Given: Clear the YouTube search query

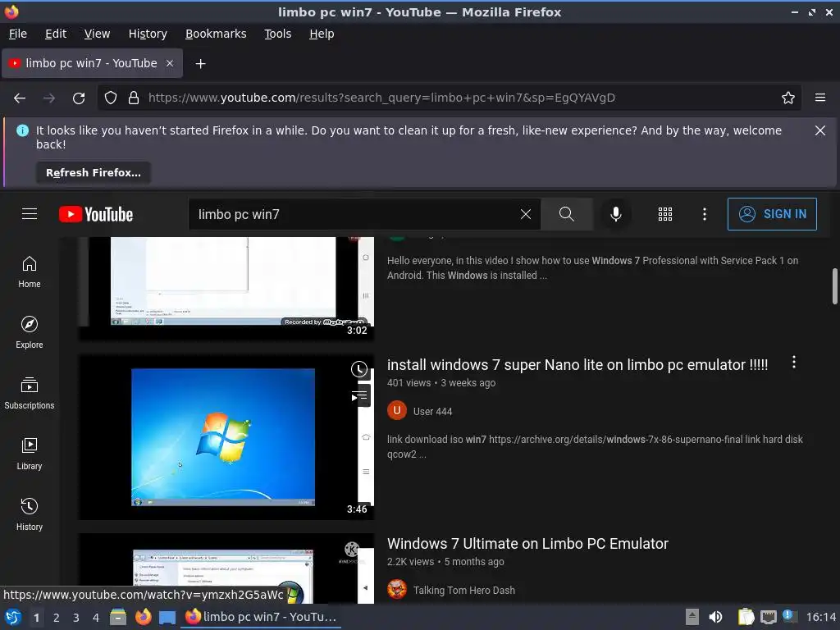Looking at the screenshot, I should pyautogui.click(x=526, y=214).
